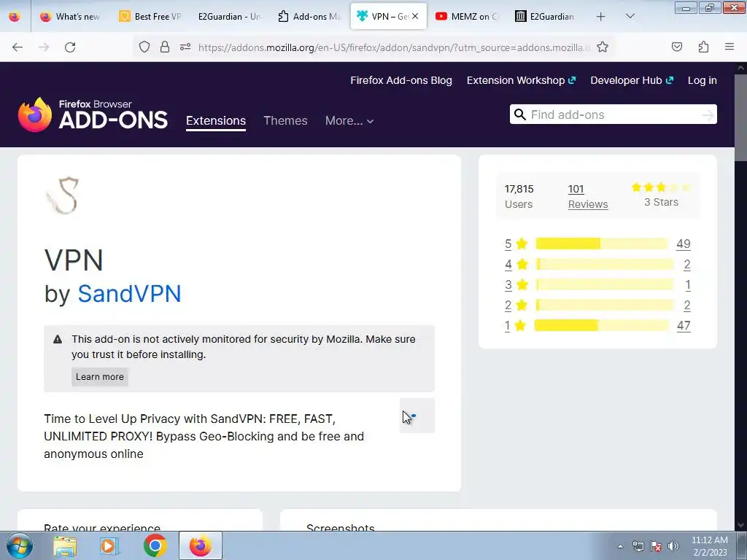
Task: Open the volume speaker tray icon
Action: (673, 546)
